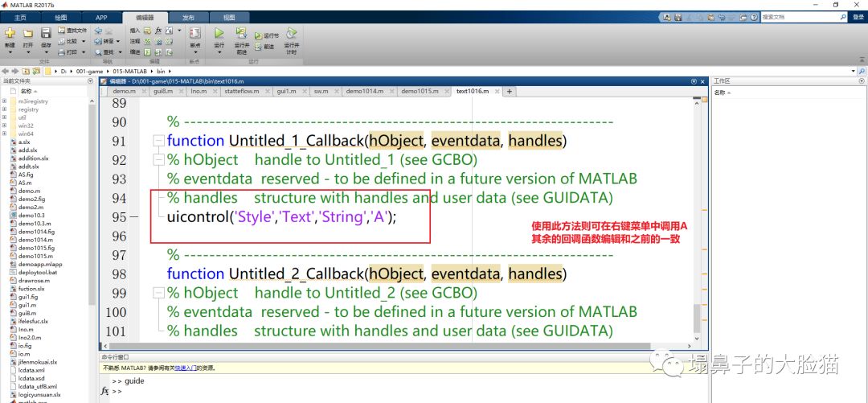Select file demo1015.fig in Current Folder

(x=36, y=247)
